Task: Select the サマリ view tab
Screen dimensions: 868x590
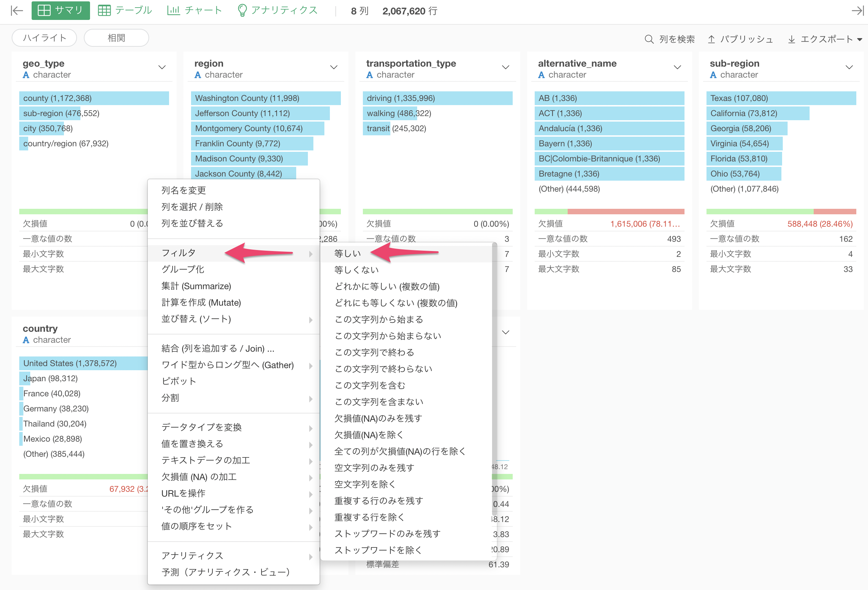Action: [60, 10]
